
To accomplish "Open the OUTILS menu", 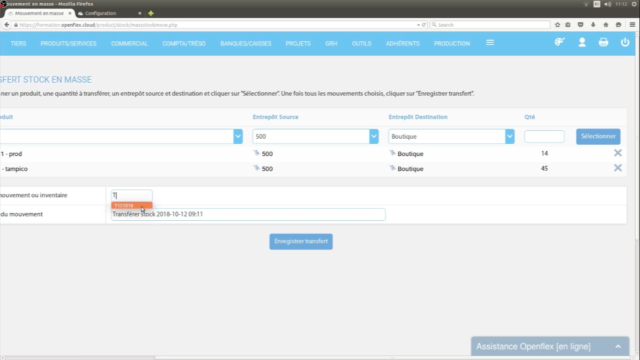I will point(362,43).
